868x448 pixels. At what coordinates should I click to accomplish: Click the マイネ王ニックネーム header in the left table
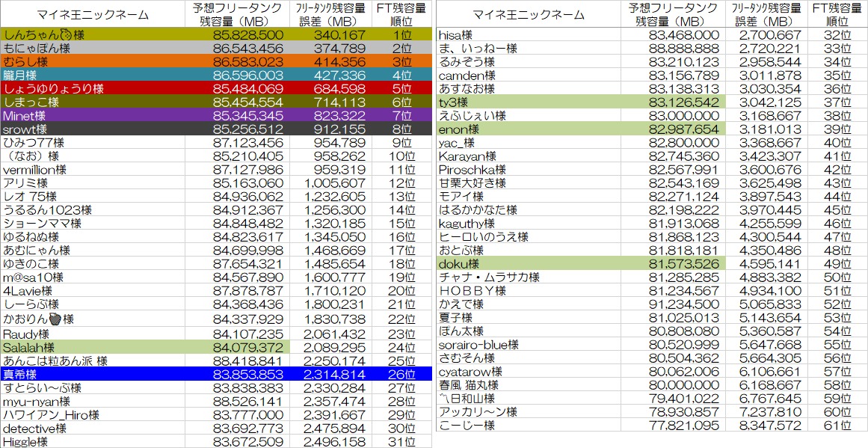pyautogui.click(x=92, y=14)
